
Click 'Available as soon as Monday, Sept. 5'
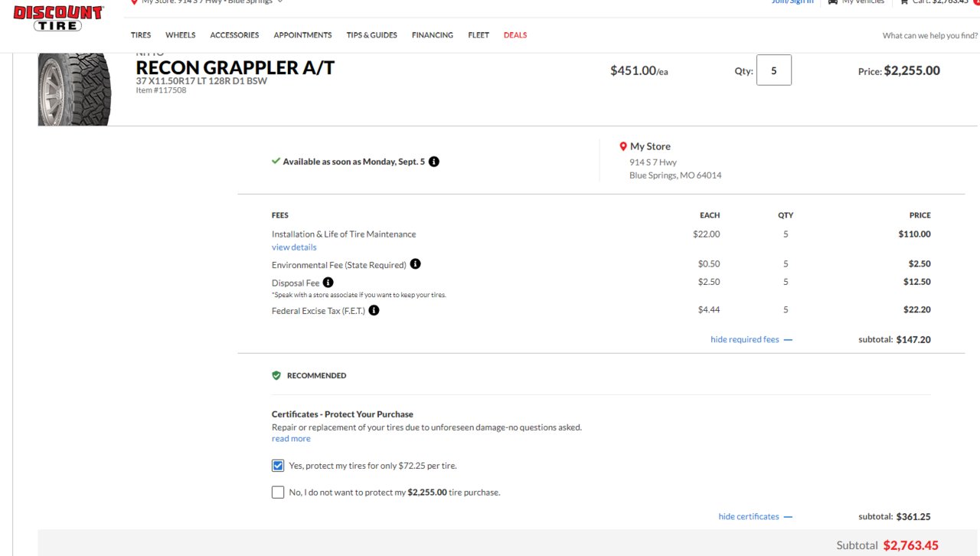[354, 162]
